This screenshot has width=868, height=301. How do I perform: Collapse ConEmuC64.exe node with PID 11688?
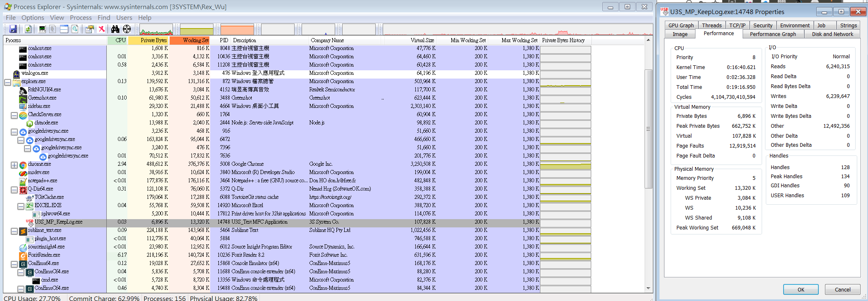point(21,272)
